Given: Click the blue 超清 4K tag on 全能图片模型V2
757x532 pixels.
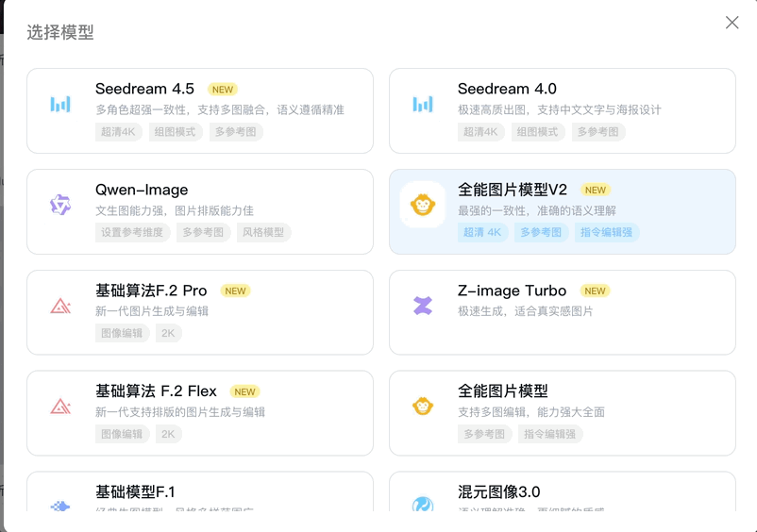Looking at the screenshot, I should pyautogui.click(x=482, y=232).
